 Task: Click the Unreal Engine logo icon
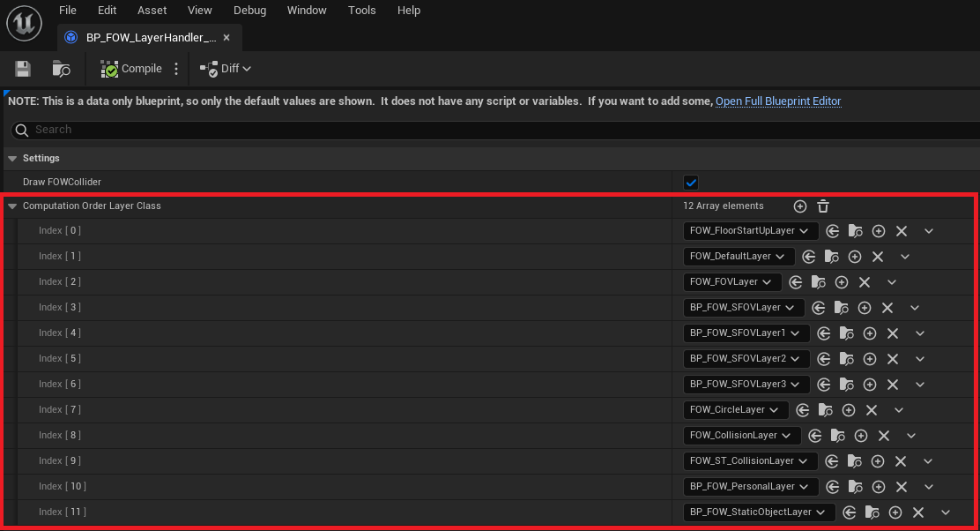[x=24, y=23]
